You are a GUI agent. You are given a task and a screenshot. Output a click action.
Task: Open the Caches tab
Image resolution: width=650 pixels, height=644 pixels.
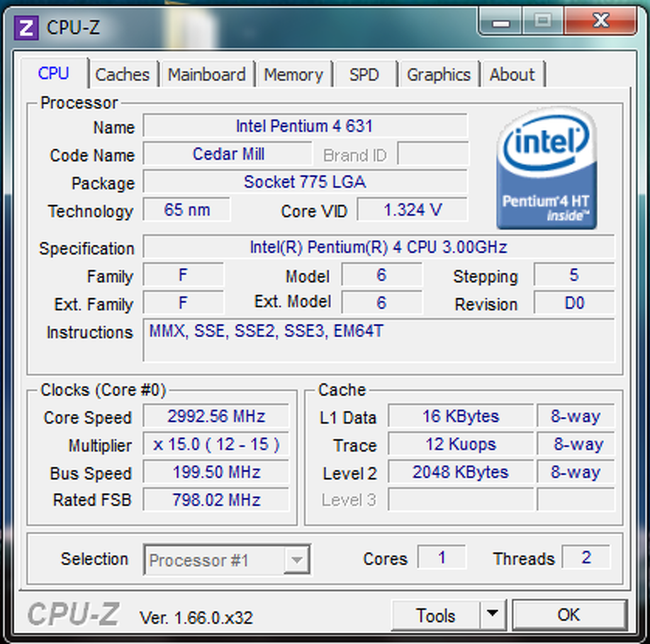pos(122,75)
